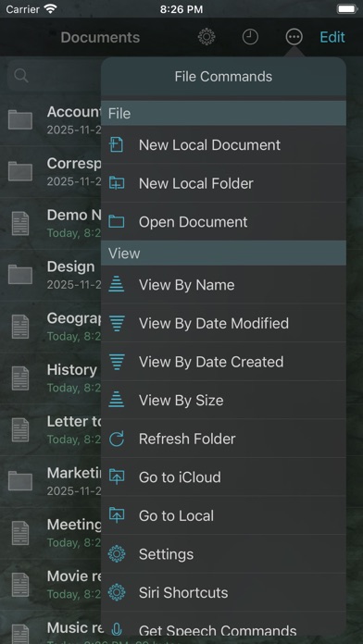
Task: Select View By Size
Action: (x=224, y=400)
